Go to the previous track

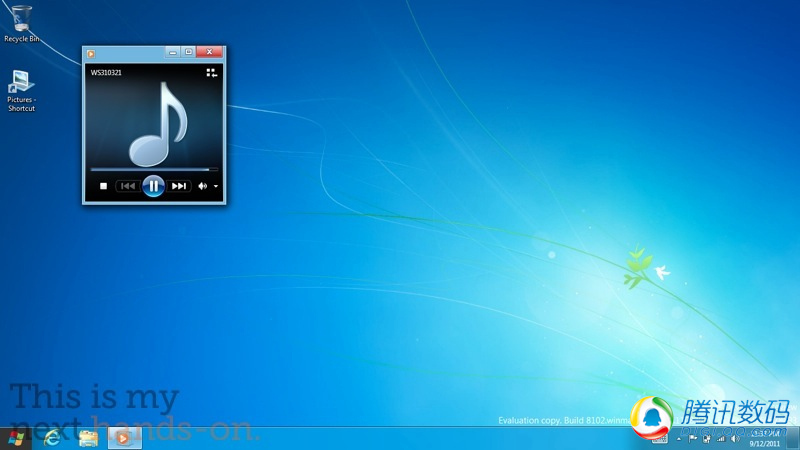pos(128,186)
